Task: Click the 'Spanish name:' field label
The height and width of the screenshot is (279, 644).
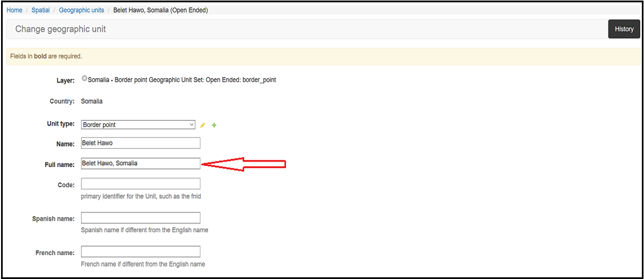Action: point(53,219)
